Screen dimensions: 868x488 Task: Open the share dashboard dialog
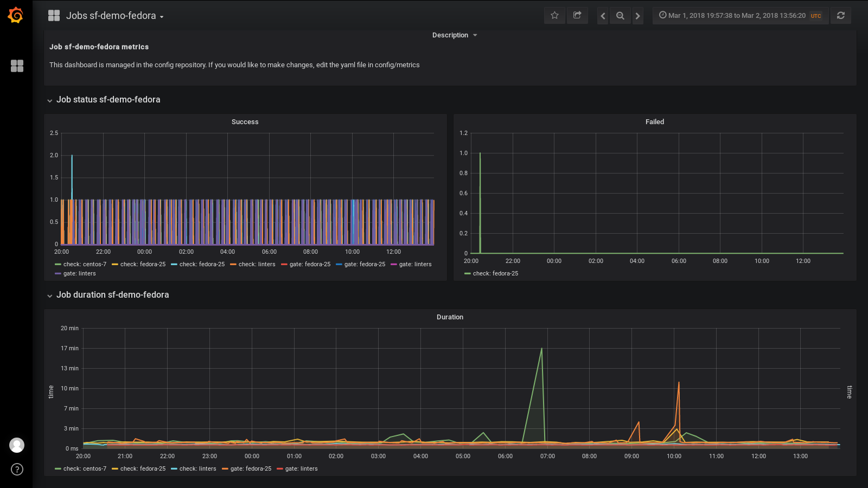(577, 16)
